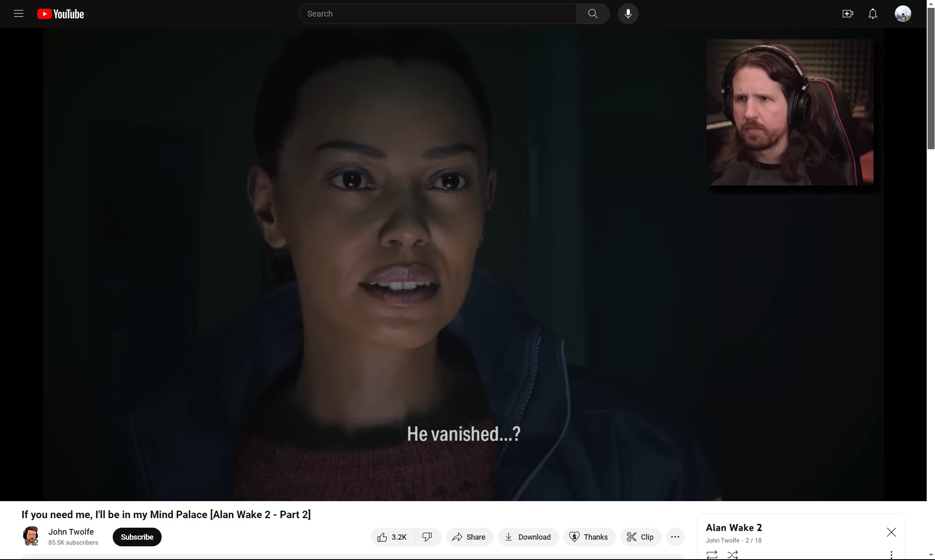Subscribe to John Twolfe
This screenshot has height=560, width=935.
[x=137, y=537]
